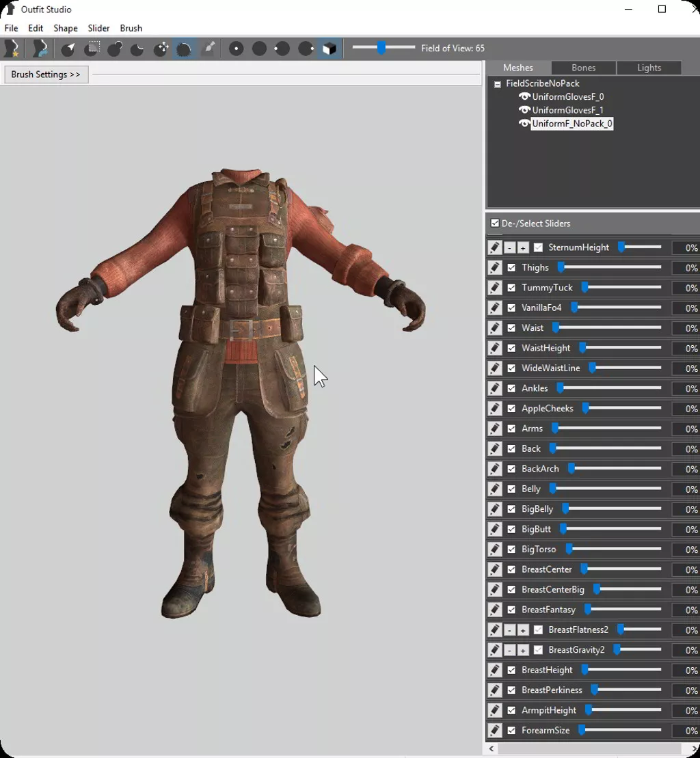Click the pencil edit icon for Ankles
Image resolution: width=700 pixels, height=758 pixels.
click(x=494, y=388)
